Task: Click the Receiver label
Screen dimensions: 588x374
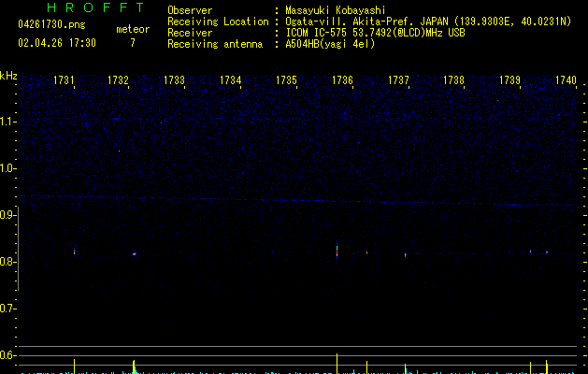Action: click(x=190, y=33)
